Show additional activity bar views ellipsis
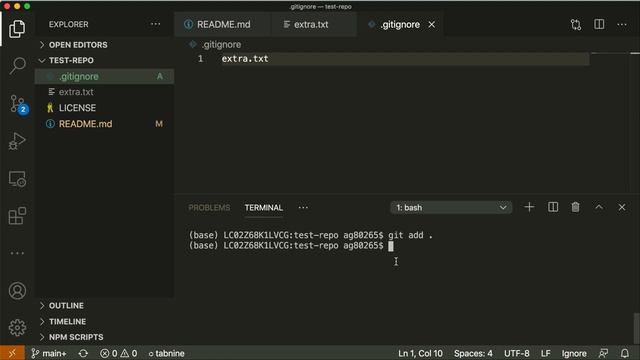640x360 pixels. (x=17, y=253)
